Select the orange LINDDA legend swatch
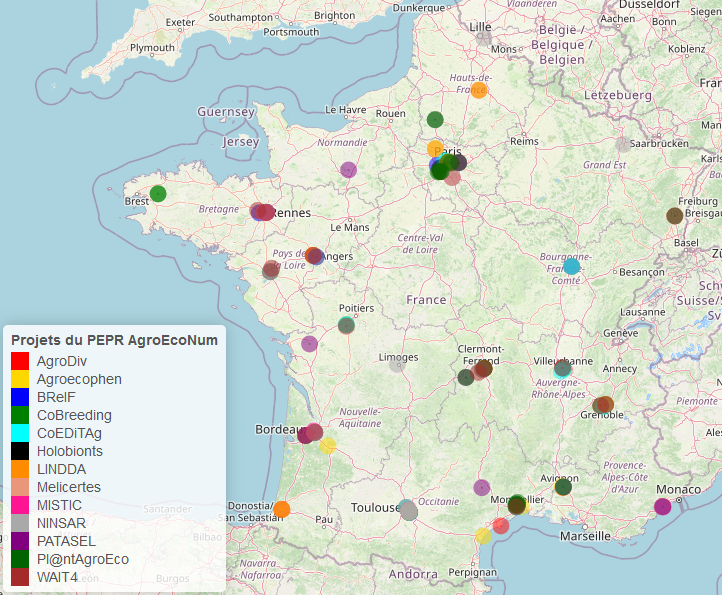This screenshot has width=722, height=595. pos(20,469)
